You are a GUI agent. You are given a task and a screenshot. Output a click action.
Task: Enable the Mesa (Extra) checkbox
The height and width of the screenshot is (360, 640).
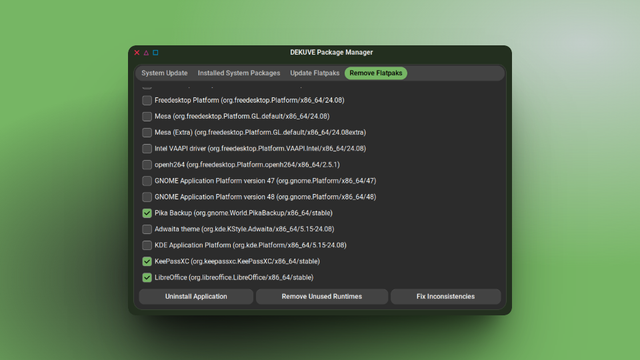147,133
